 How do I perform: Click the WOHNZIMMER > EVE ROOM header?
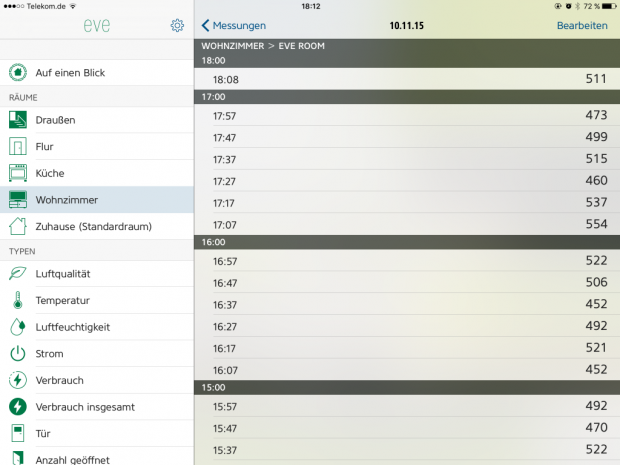[x=263, y=46]
